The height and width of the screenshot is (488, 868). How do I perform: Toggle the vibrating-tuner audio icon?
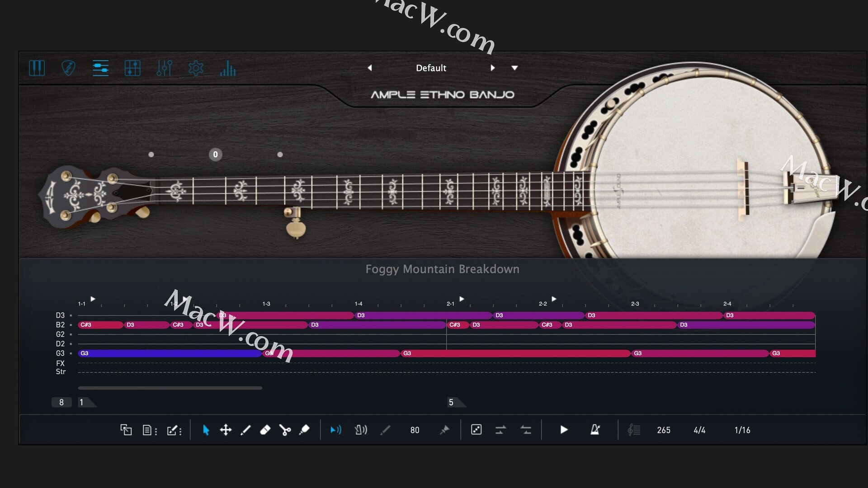[361, 430]
